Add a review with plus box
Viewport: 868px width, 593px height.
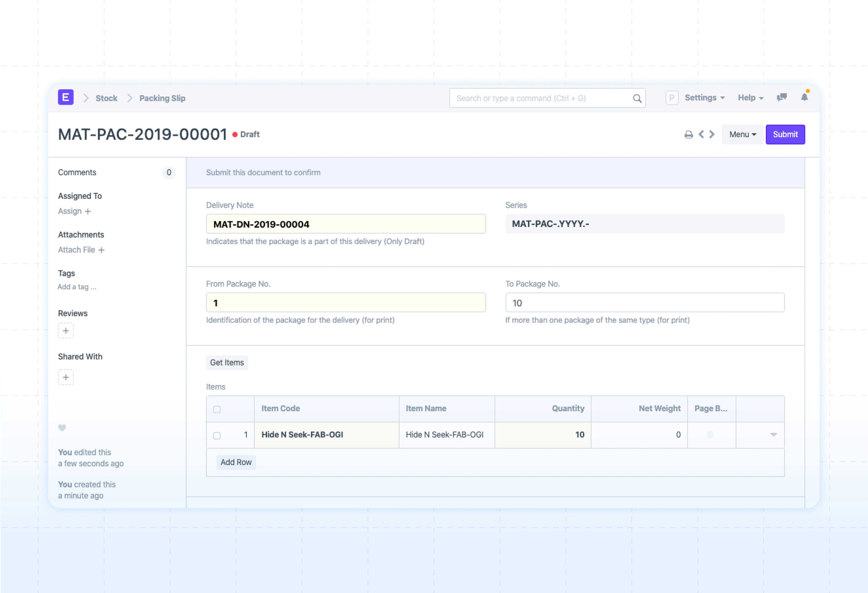coord(66,331)
